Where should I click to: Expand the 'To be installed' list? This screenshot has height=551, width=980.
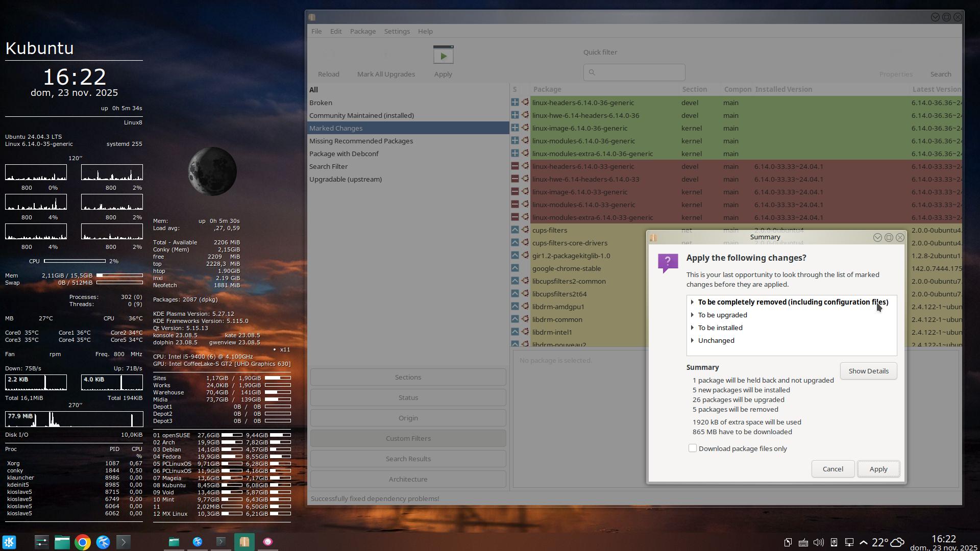pyautogui.click(x=692, y=328)
